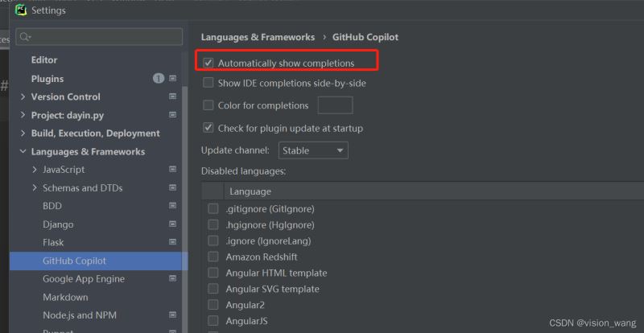Expand the Version Control section

pyautogui.click(x=23, y=97)
